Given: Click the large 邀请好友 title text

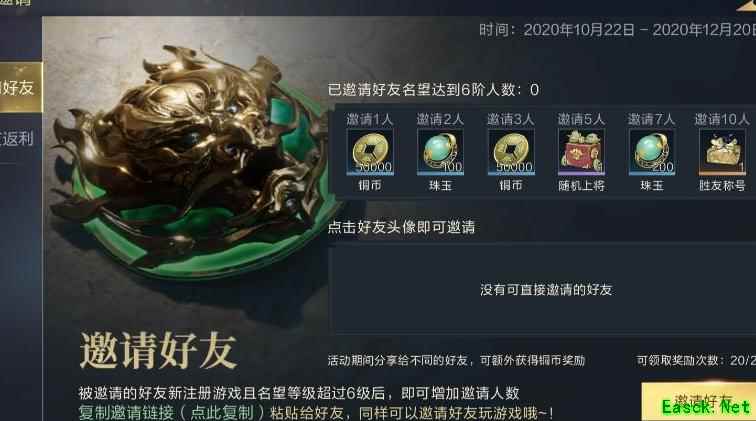Looking at the screenshot, I should [x=158, y=351].
